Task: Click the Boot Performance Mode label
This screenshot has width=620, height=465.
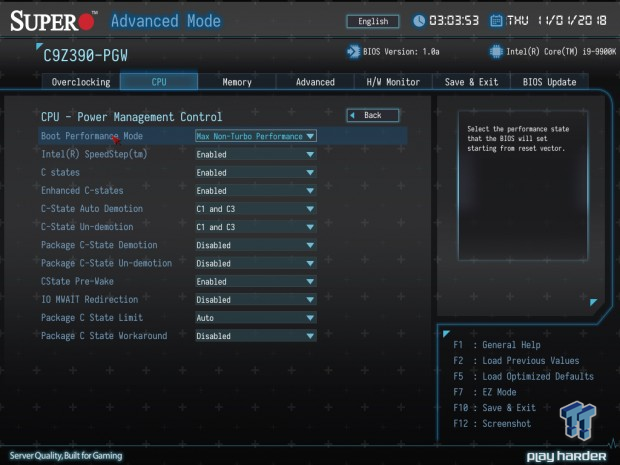Action: coord(92,136)
